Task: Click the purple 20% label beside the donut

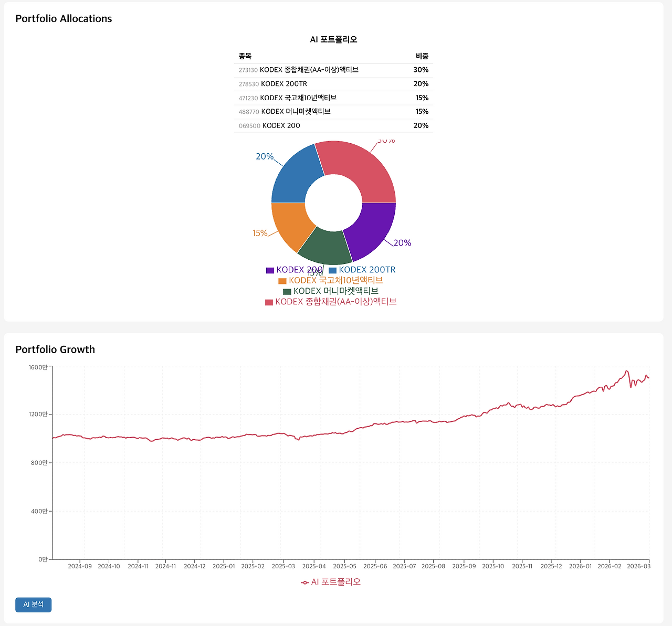Action: point(402,243)
